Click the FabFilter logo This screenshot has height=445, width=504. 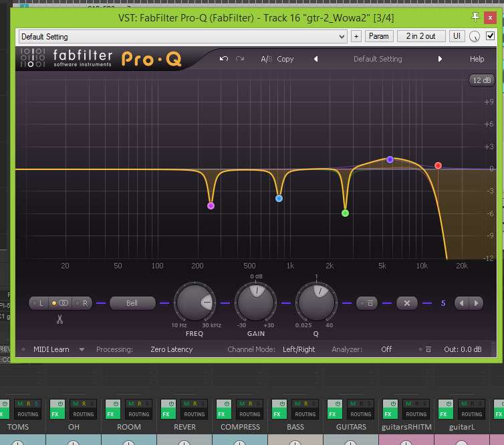[x=66, y=59]
